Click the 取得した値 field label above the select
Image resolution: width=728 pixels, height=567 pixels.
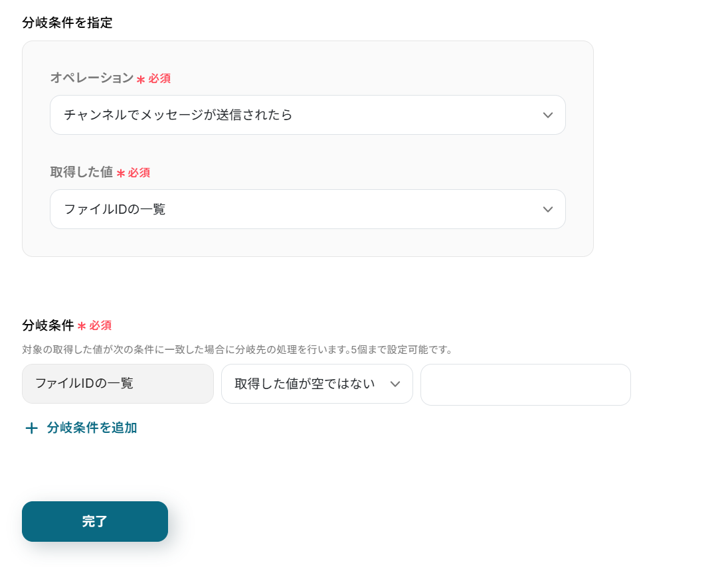(x=81, y=172)
